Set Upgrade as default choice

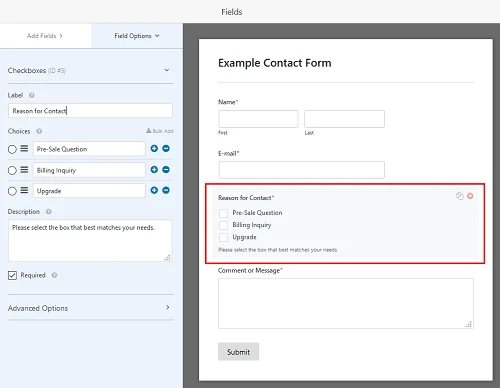tap(12, 191)
